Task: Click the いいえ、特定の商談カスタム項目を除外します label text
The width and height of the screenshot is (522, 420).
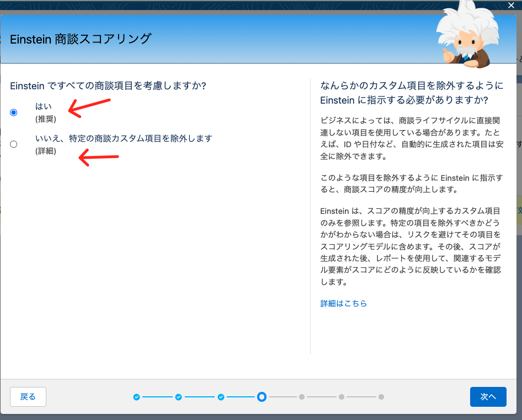Action: coord(124,138)
